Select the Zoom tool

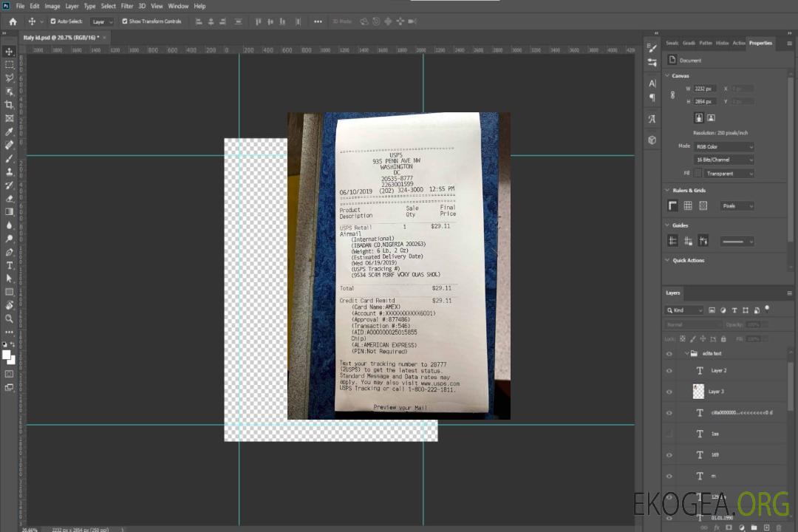(x=10, y=318)
